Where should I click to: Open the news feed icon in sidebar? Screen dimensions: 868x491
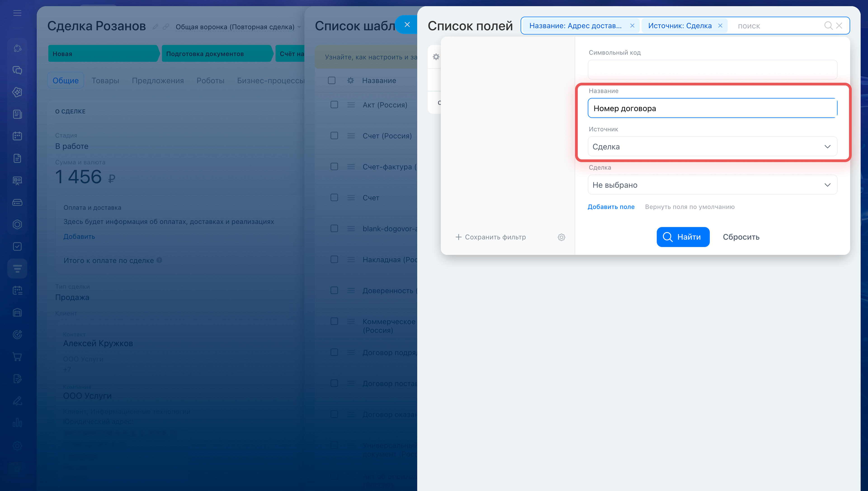17,114
